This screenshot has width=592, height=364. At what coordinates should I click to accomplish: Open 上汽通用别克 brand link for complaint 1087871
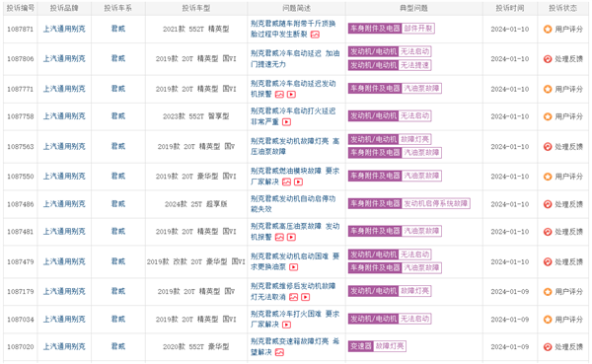tap(64, 29)
